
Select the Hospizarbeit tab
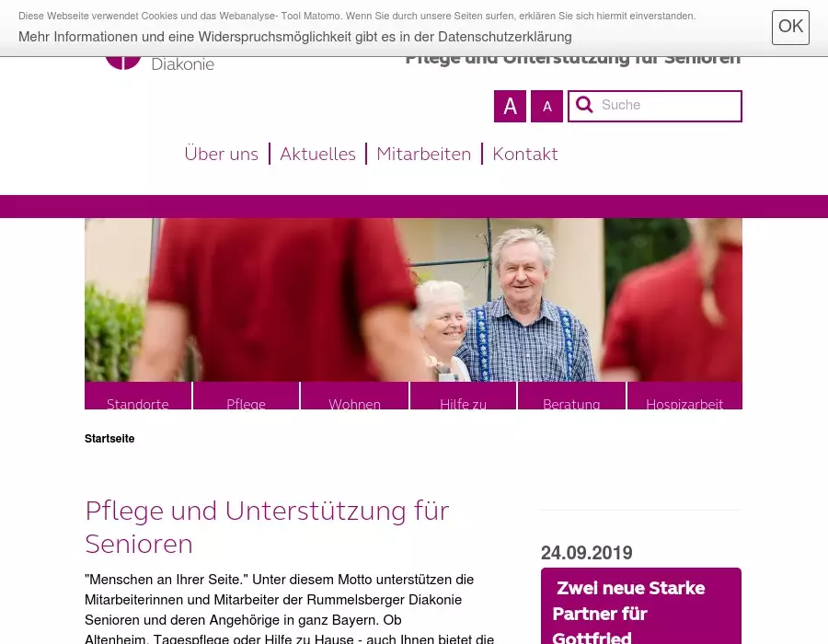[684, 396]
